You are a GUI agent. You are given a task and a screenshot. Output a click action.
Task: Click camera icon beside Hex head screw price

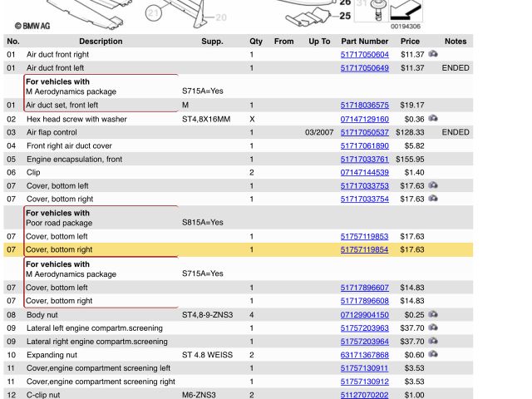pos(433,119)
